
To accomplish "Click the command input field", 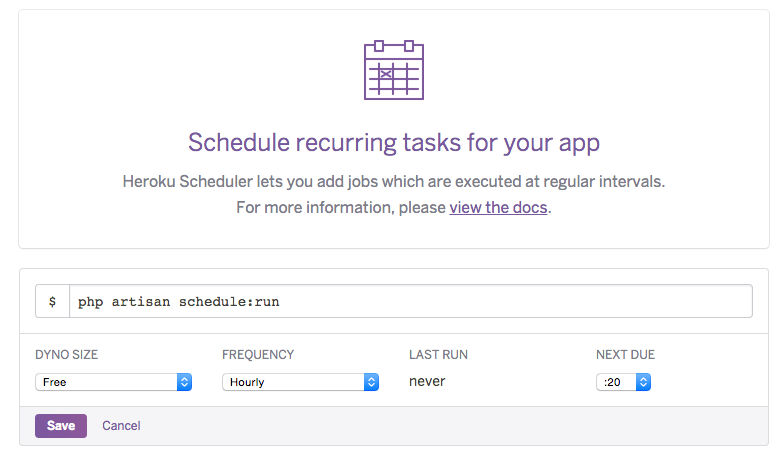I will click(x=411, y=301).
